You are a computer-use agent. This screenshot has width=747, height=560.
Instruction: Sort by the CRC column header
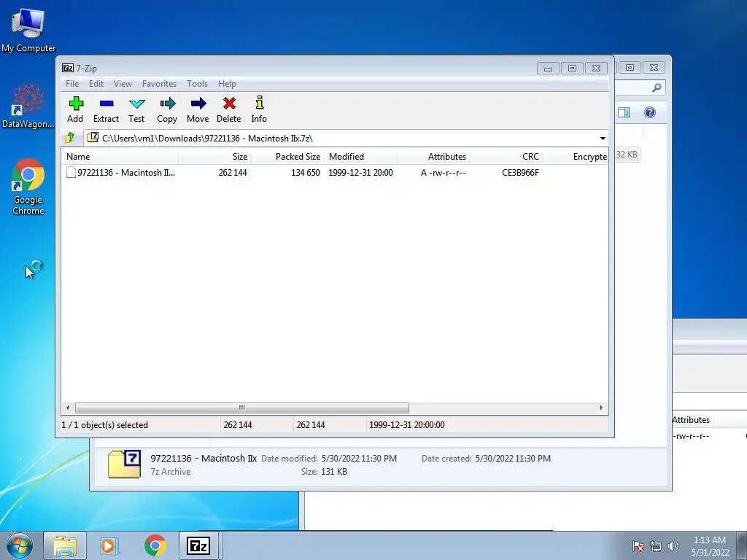pos(506,157)
